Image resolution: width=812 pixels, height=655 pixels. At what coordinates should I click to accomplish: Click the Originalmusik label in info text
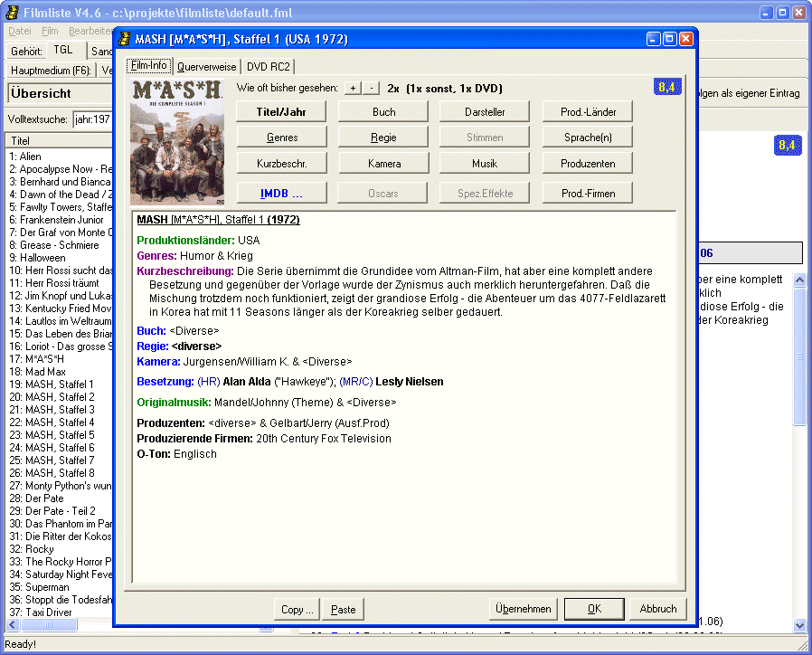tap(174, 403)
